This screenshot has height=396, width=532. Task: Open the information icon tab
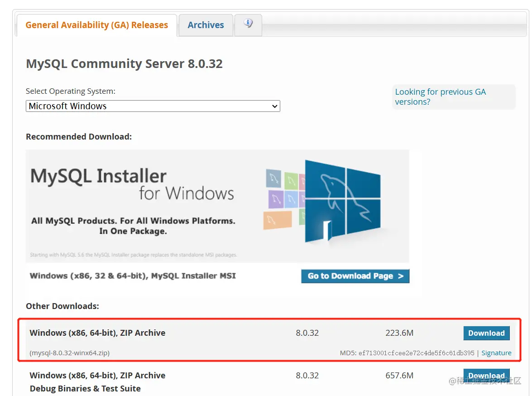pos(248,25)
